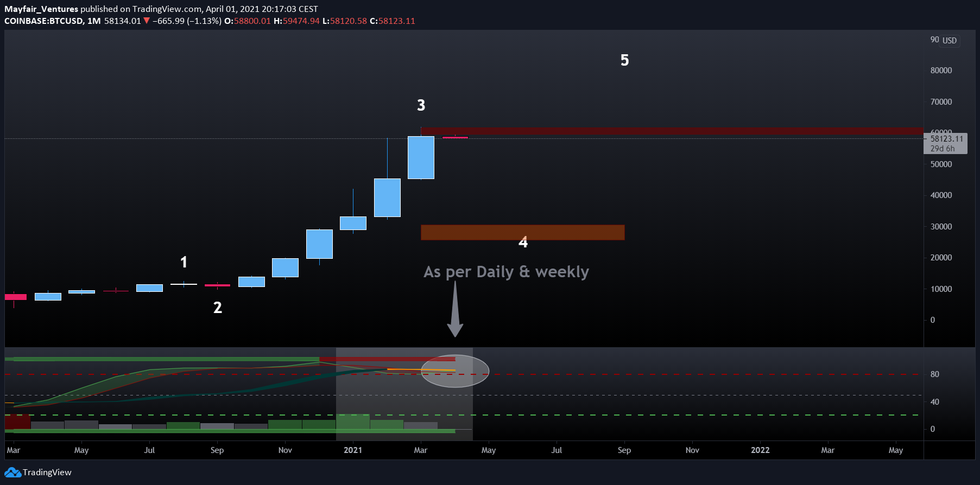
Task: Click the current price label 58123.11
Action: [947, 139]
